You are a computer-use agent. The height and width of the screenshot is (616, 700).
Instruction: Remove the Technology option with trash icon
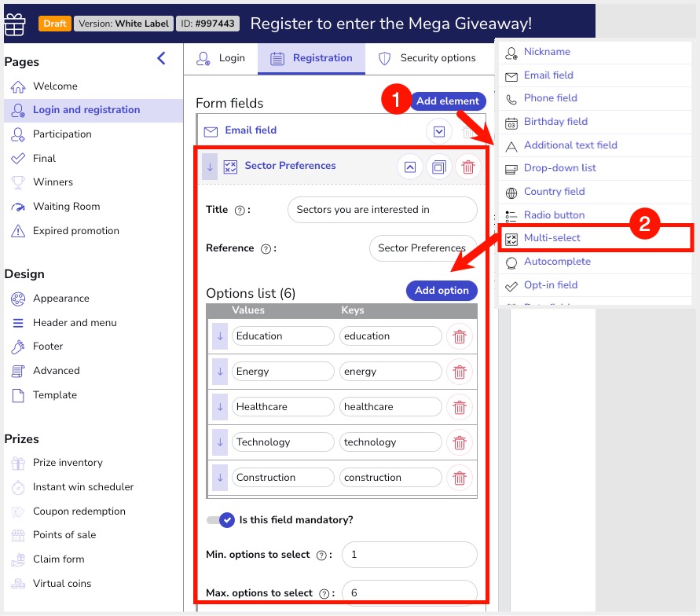(460, 442)
